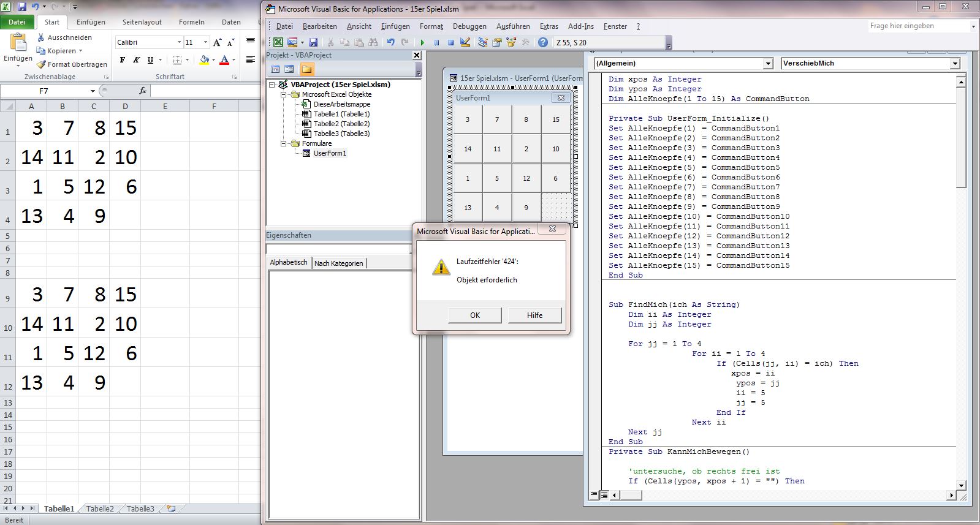Open Calibri font name dropdown
Screen dimensions: 980x525
[x=179, y=42]
